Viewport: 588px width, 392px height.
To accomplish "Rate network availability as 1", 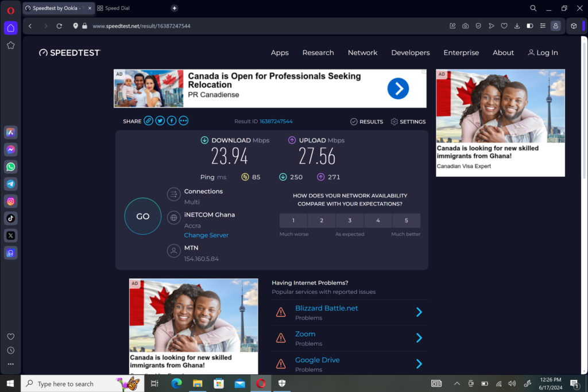I will pyautogui.click(x=293, y=220).
